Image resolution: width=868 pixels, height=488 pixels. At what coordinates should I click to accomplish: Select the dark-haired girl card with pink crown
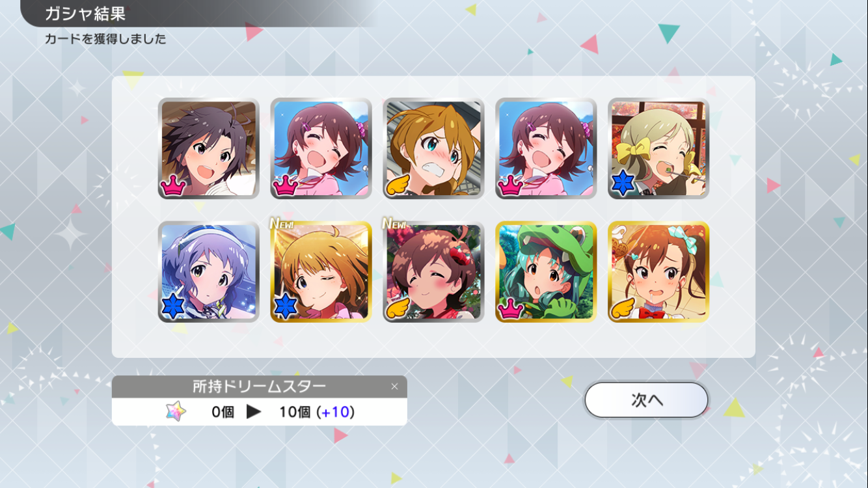point(208,148)
